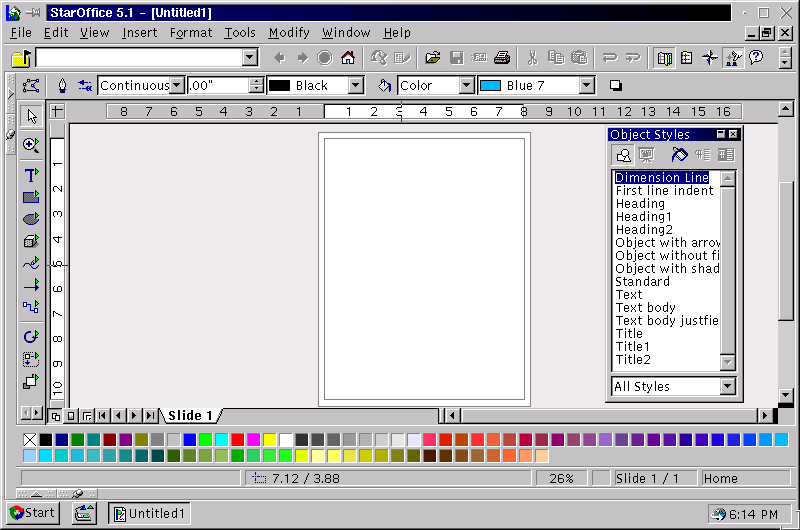Click the Print document icon
Screen dimensions: 800x530
pos(502,58)
